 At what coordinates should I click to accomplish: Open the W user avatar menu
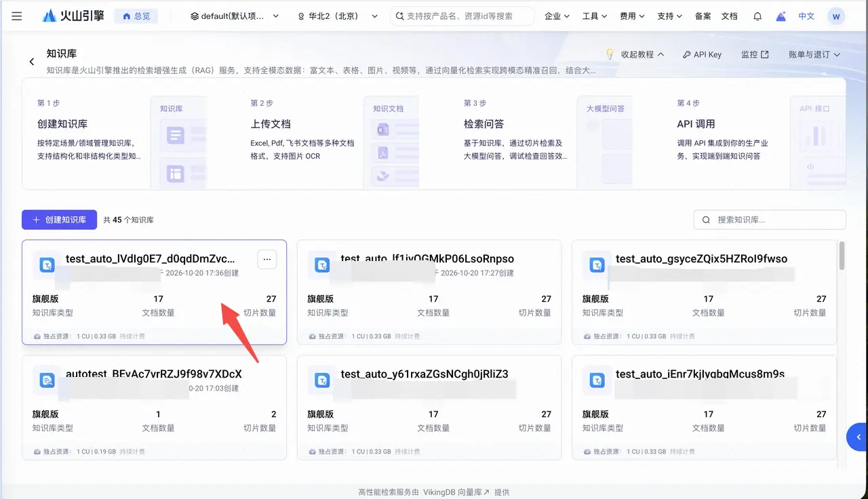pos(836,16)
